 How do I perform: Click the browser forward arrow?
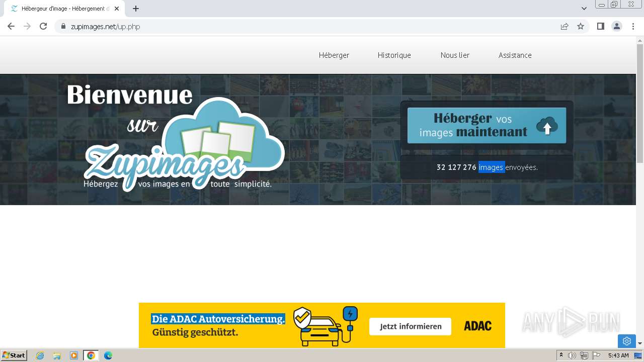click(x=27, y=26)
